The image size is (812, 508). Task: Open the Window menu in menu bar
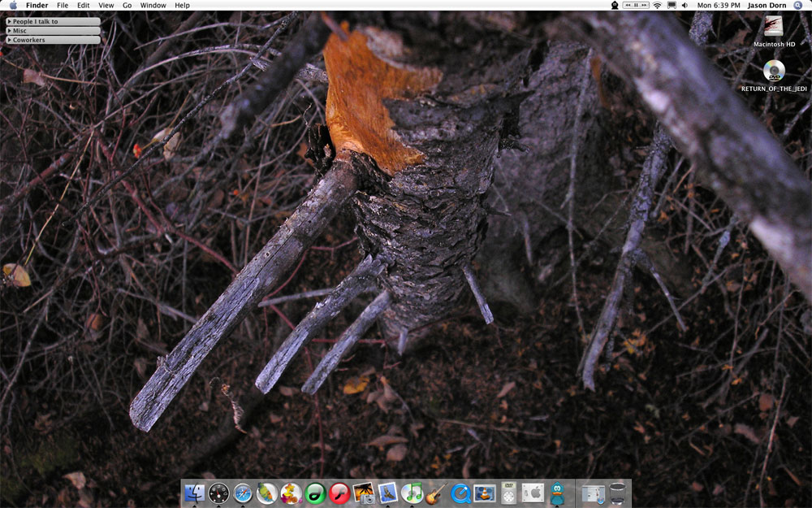[x=153, y=5]
